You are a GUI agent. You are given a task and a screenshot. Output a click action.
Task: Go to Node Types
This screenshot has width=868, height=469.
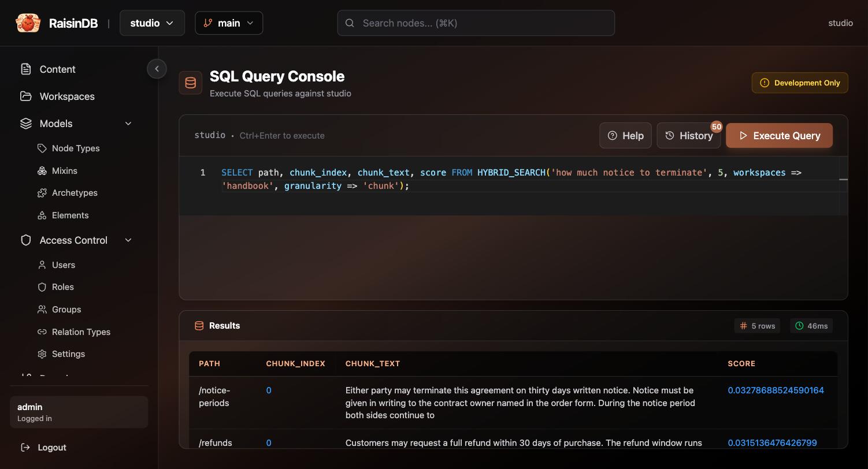(x=76, y=148)
